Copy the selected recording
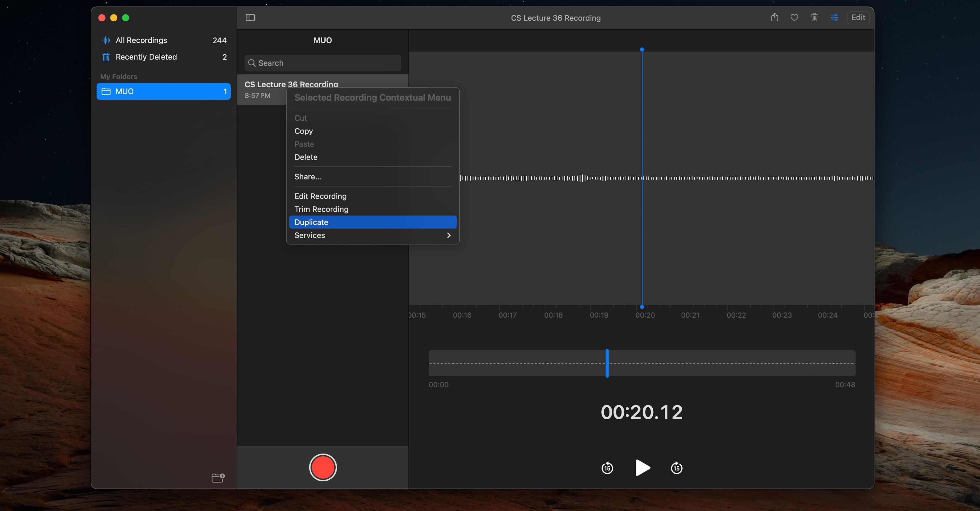980x511 pixels. pyautogui.click(x=303, y=131)
